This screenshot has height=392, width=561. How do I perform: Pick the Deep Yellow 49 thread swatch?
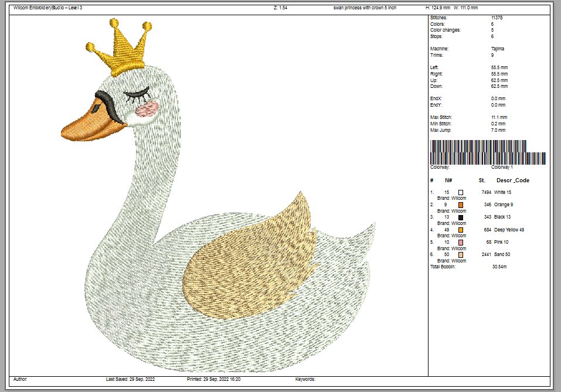[x=461, y=230]
